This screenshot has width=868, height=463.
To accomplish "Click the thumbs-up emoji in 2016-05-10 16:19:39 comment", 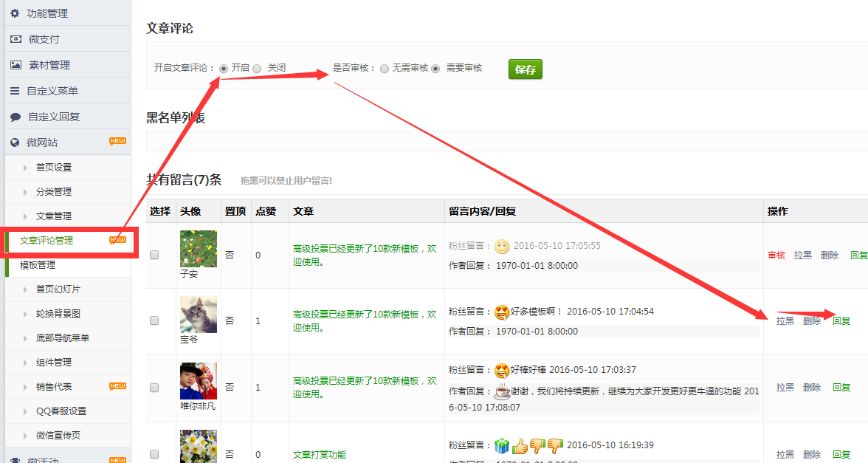I will pyautogui.click(x=520, y=445).
